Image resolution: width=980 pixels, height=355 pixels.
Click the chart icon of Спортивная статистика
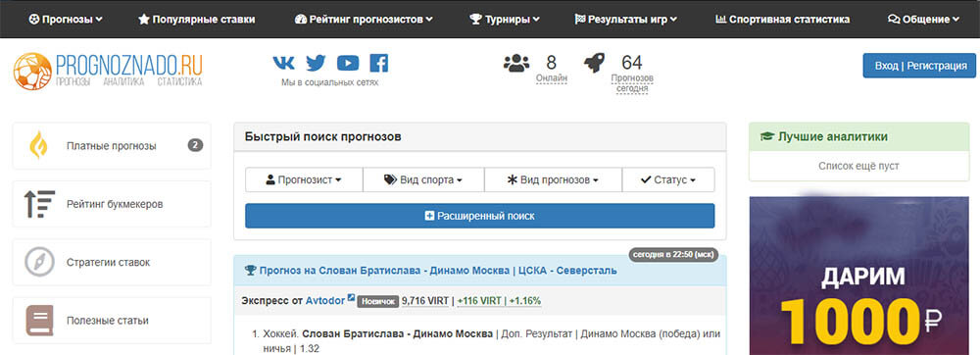pyautogui.click(x=720, y=20)
